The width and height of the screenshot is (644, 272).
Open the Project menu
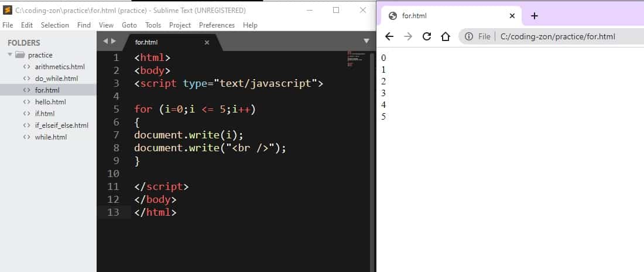click(180, 25)
